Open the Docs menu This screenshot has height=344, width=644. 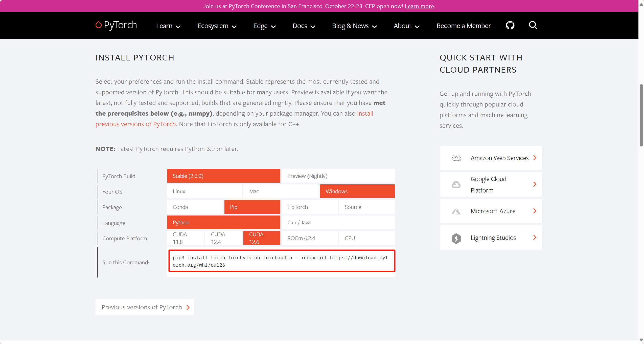pyautogui.click(x=304, y=26)
